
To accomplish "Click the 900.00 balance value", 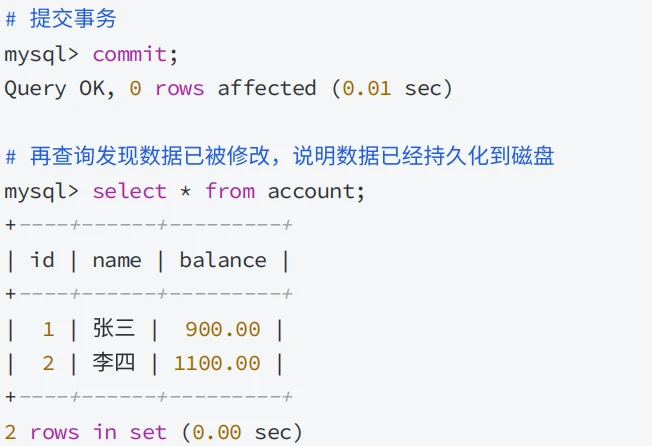I will coord(223,330).
